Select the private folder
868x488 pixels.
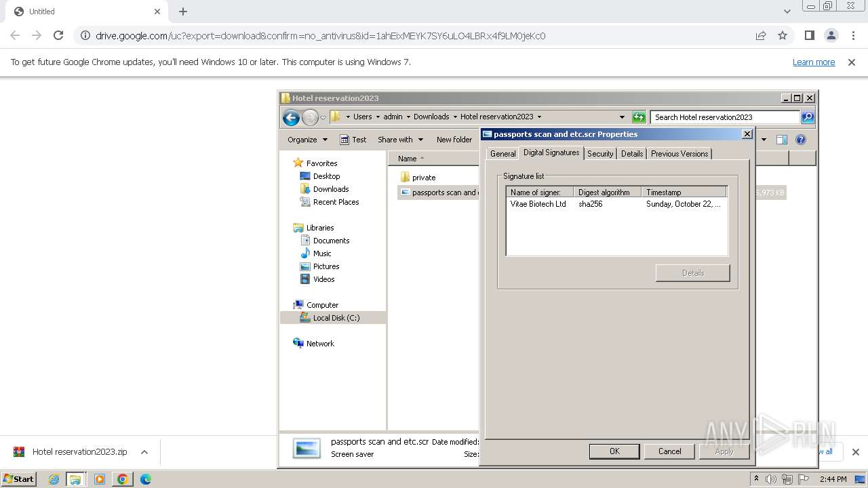click(423, 178)
